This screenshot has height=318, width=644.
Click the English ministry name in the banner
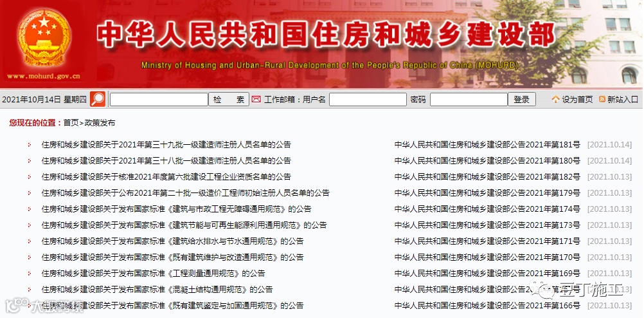click(x=330, y=66)
